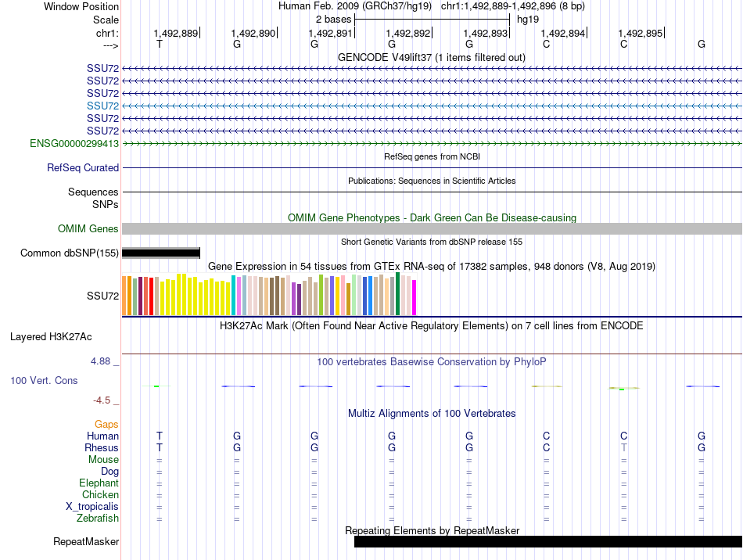The width and height of the screenshot is (743, 560).
Task: Click the RepeatMasker black repeat element block
Action: point(548,541)
